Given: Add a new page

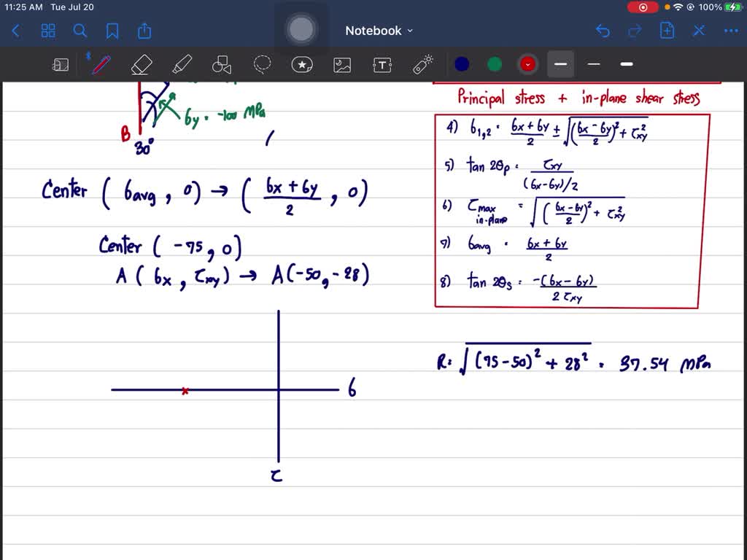Looking at the screenshot, I should [x=668, y=31].
